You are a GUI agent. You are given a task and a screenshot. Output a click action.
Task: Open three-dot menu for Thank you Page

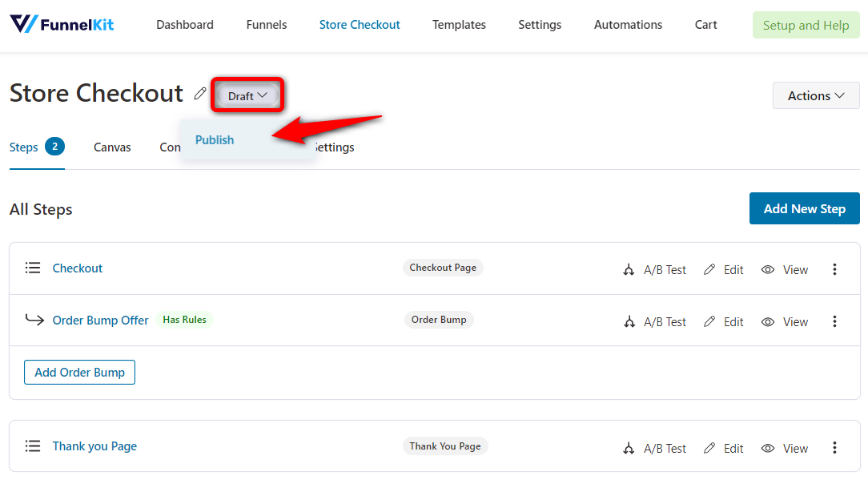coord(835,448)
